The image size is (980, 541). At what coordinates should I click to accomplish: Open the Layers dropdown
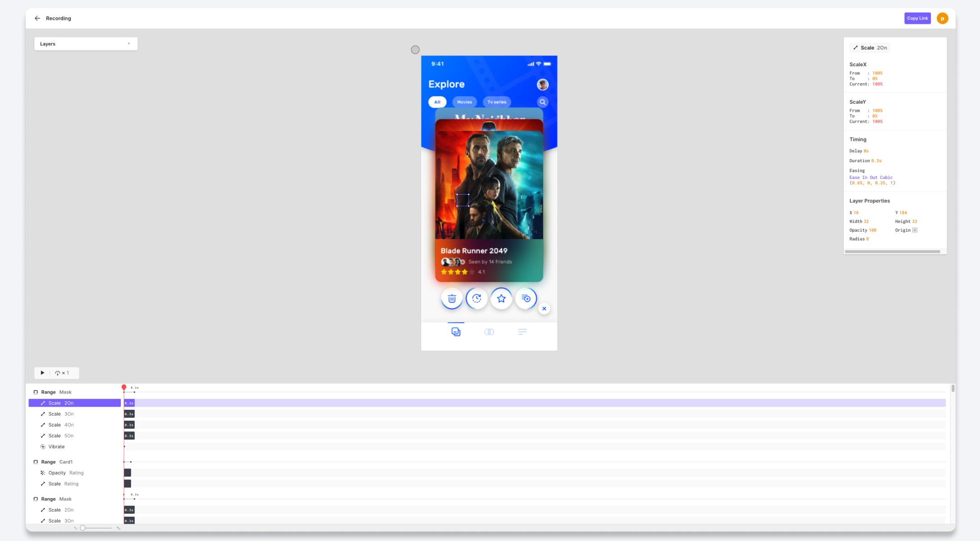pyautogui.click(x=86, y=44)
